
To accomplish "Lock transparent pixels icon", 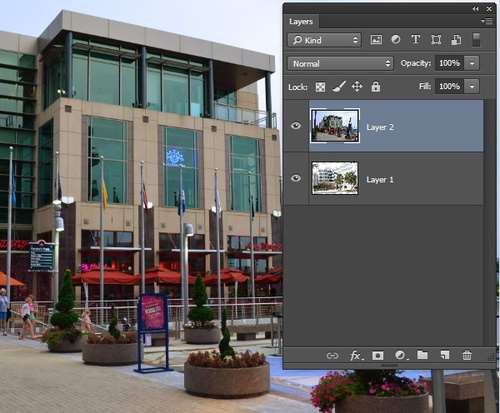I will coord(320,87).
